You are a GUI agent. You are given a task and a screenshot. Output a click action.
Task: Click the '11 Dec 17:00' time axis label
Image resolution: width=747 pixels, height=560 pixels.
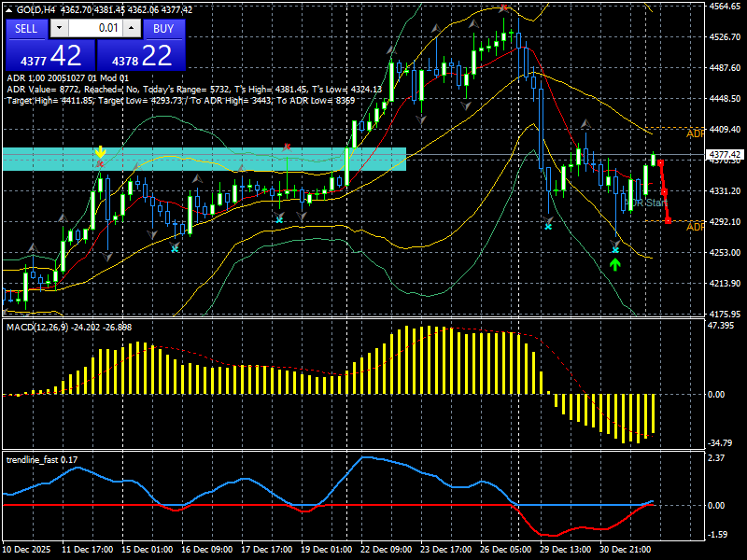click(88, 549)
